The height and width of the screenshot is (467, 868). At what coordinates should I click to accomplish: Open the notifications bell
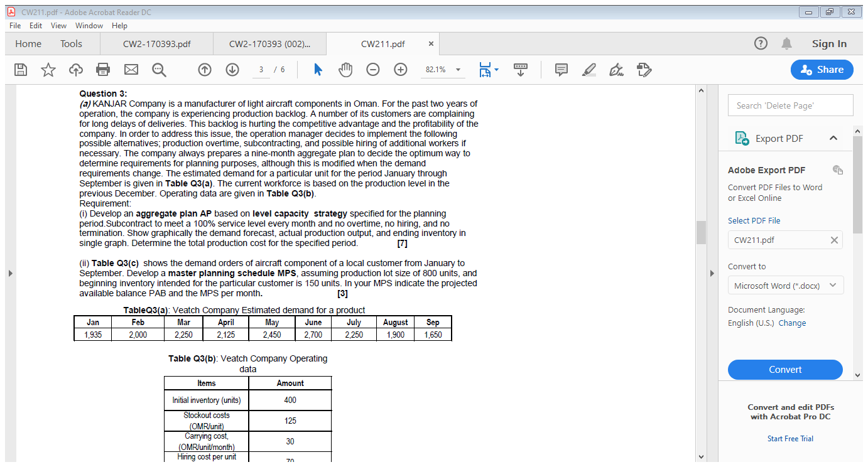point(786,43)
